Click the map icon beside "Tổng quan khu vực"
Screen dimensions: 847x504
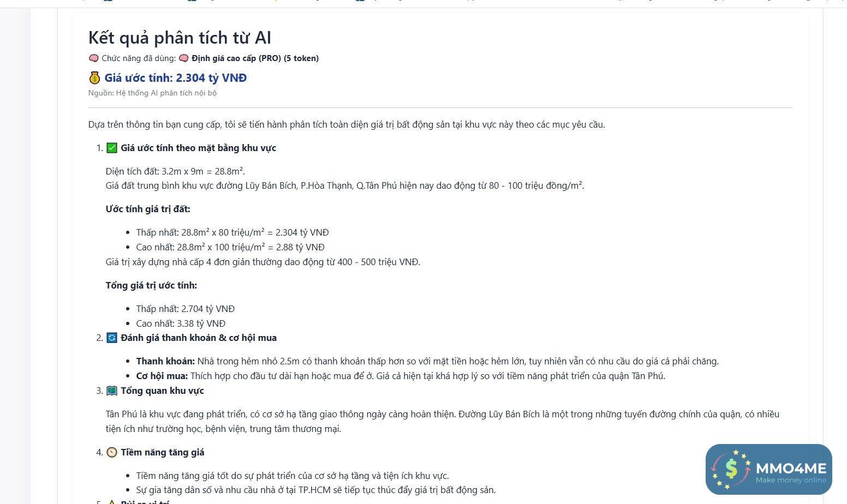(112, 391)
